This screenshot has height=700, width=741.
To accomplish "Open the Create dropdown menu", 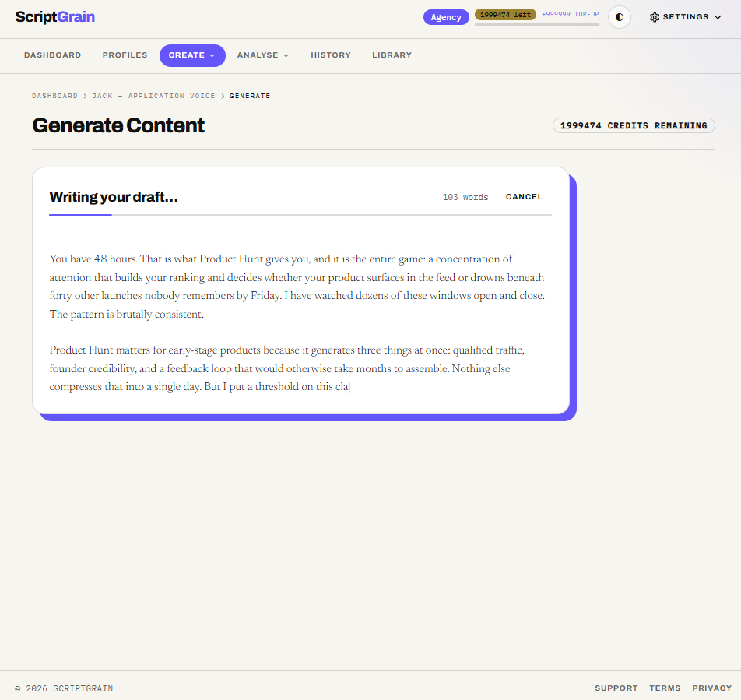I will 192,55.
